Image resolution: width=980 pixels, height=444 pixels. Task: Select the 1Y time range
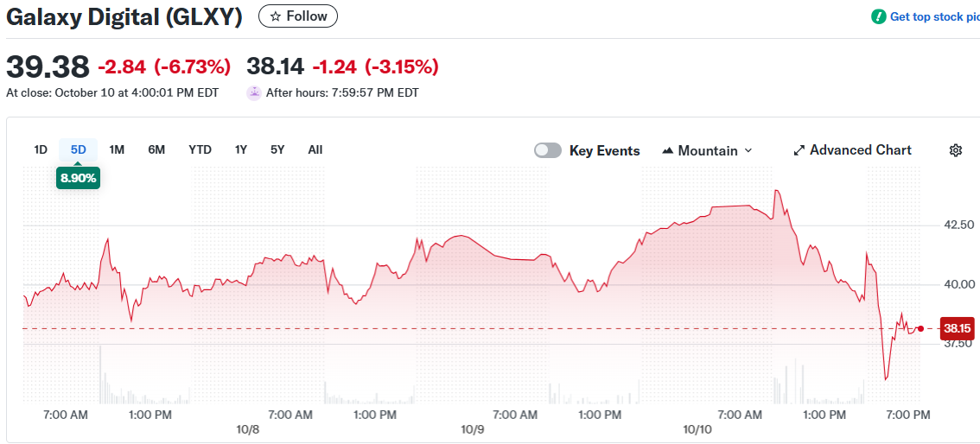241,149
